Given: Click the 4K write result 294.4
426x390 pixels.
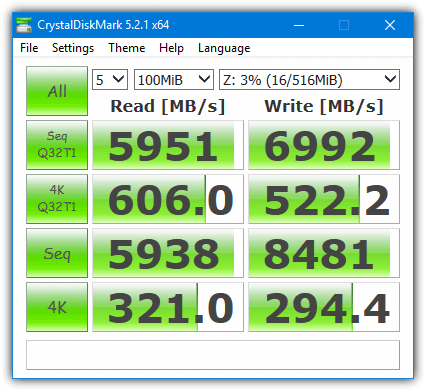Looking at the screenshot, I should 324,307.
